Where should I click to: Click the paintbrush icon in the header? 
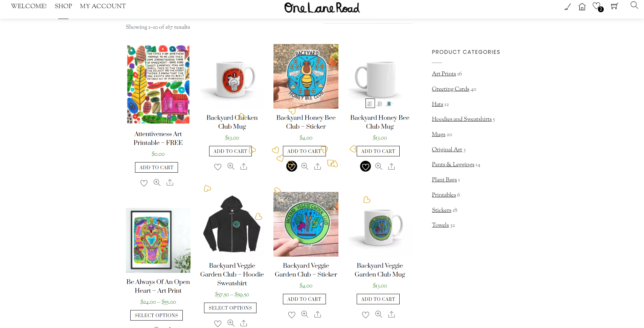coord(567,6)
